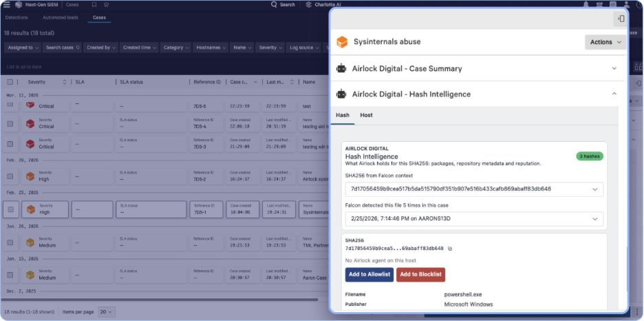
Task: Click robot icon beside Case Summary
Action: coord(341,69)
